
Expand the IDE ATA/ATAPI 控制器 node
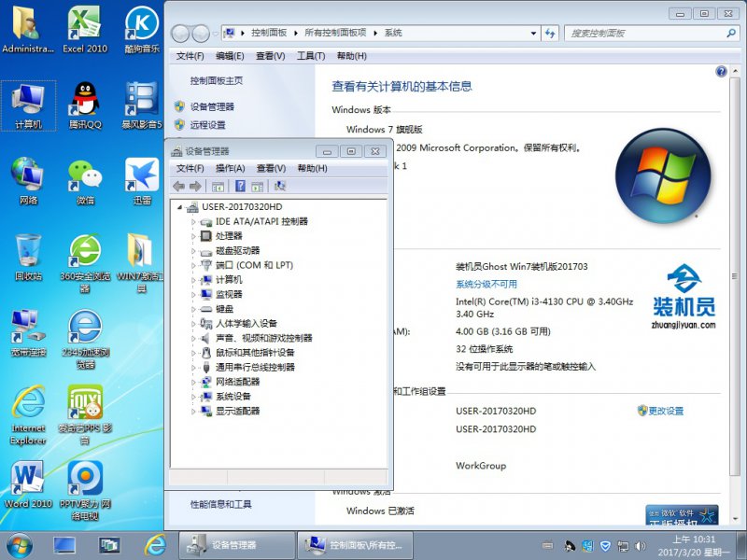click(193, 222)
